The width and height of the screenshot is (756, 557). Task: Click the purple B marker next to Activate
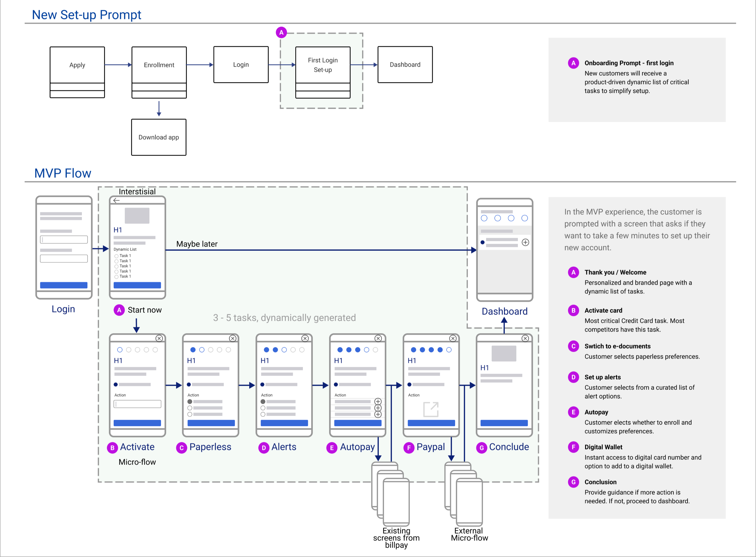112,448
